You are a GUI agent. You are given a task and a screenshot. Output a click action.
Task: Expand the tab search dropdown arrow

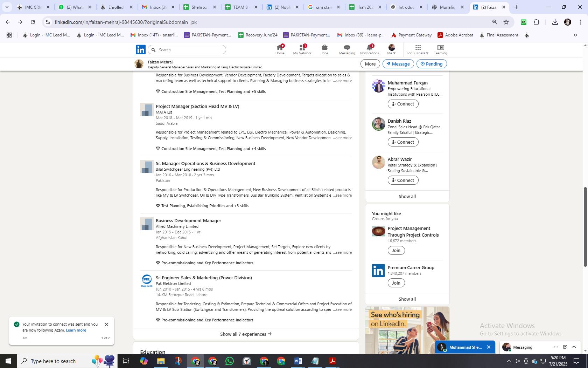tap(7, 7)
